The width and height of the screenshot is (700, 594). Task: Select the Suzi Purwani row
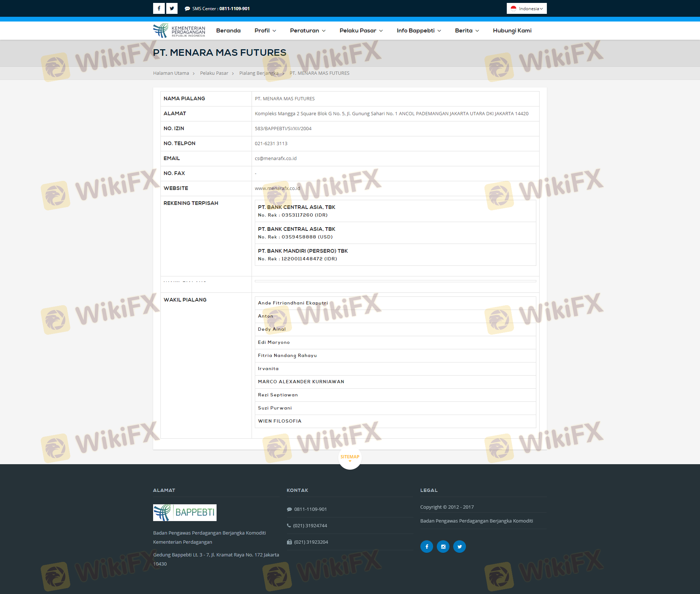pyautogui.click(x=395, y=408)
